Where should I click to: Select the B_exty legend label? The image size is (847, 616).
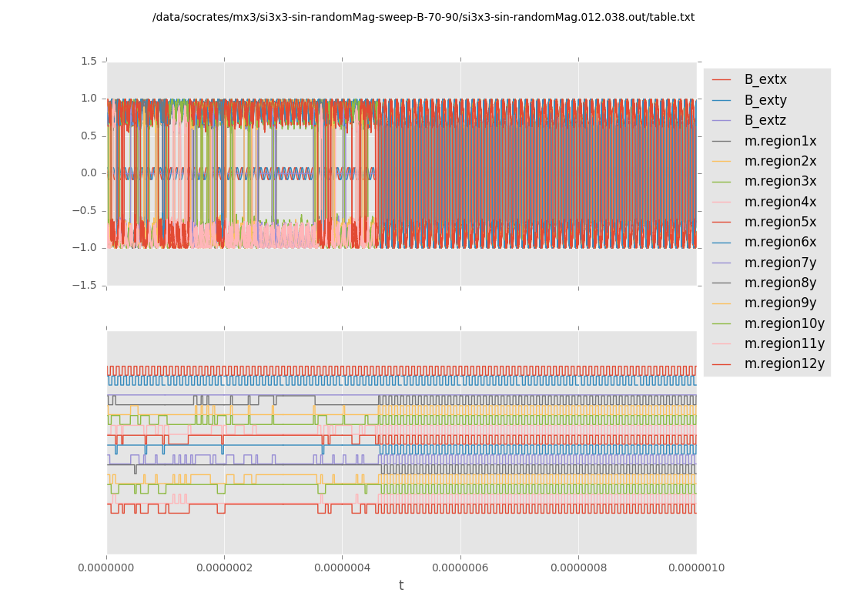click(765, 100)
